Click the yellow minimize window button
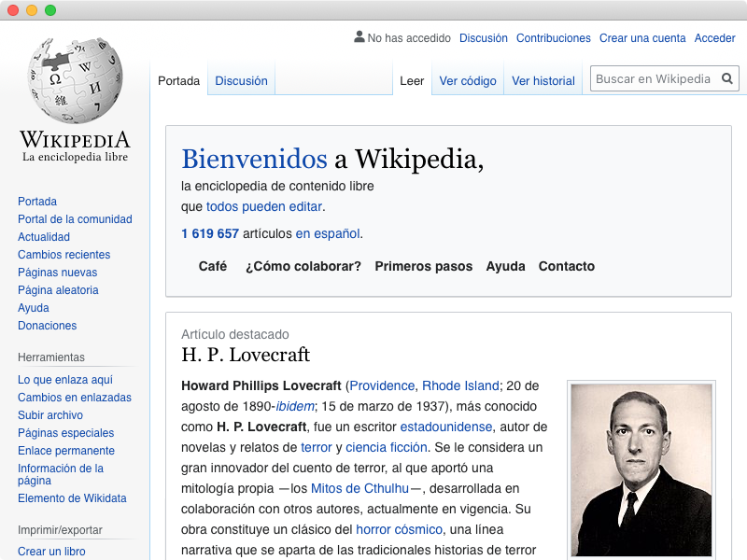 point(32,10)
